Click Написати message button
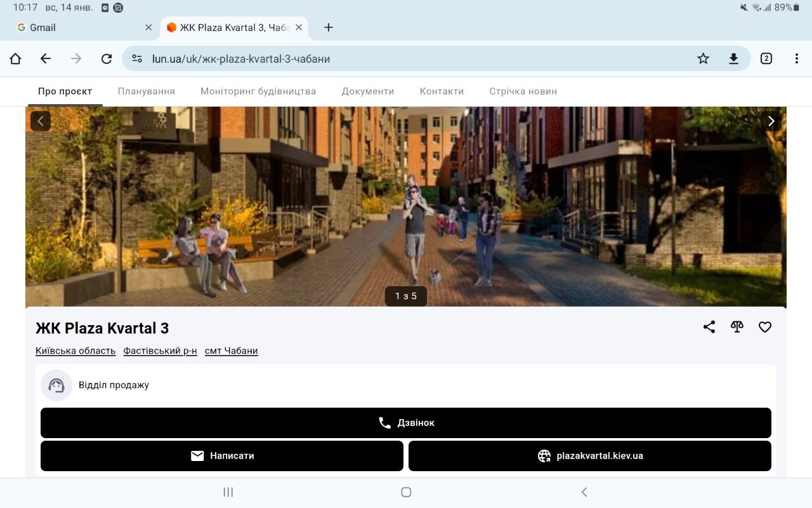This screenshot has width=812, height=508. click(x=222, y=456)
